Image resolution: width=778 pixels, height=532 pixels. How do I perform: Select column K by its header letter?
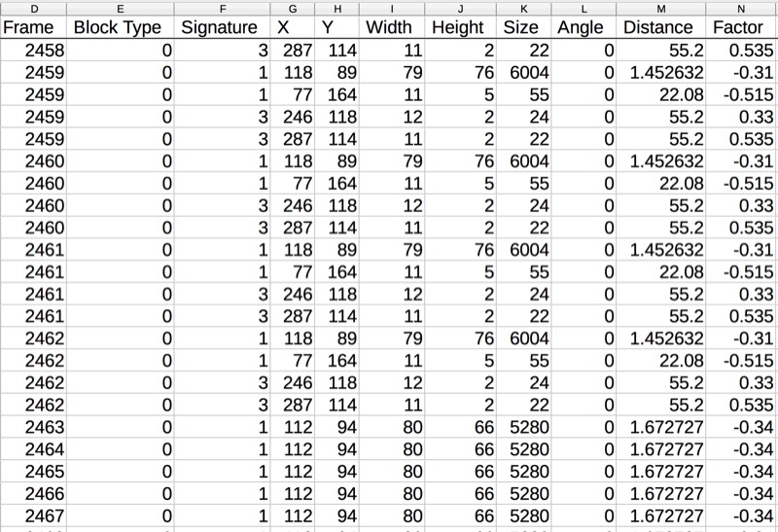coord(523,9)
